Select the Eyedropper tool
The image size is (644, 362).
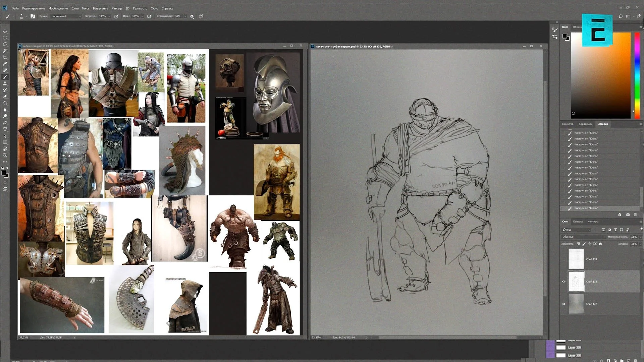pos(5,64)
